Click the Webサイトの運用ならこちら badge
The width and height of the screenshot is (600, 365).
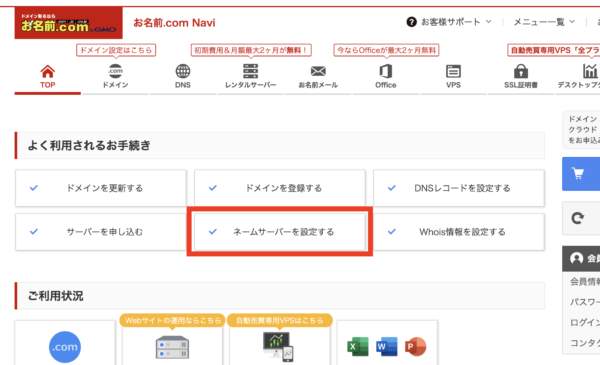click(173, 321)
